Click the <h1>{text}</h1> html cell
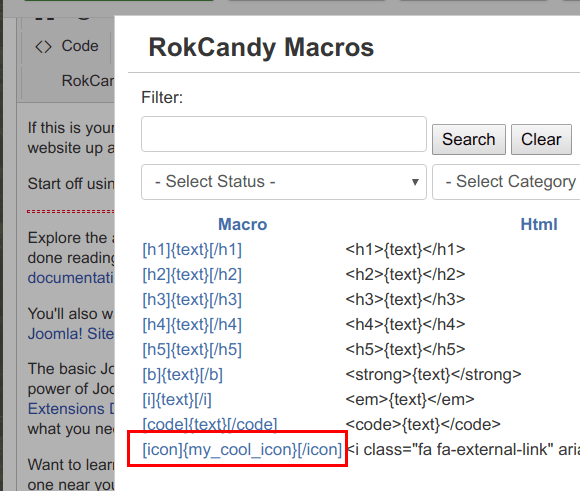 (x=405, y=250)
